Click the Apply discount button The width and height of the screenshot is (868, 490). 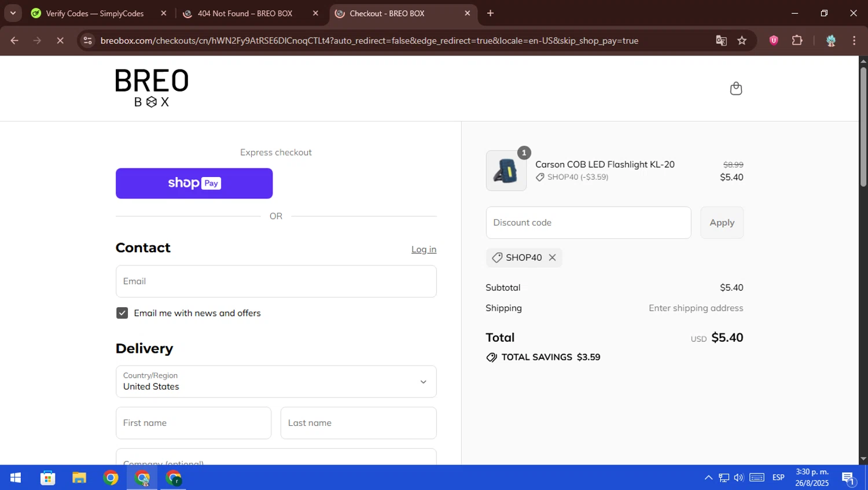[x=722, y=223]
